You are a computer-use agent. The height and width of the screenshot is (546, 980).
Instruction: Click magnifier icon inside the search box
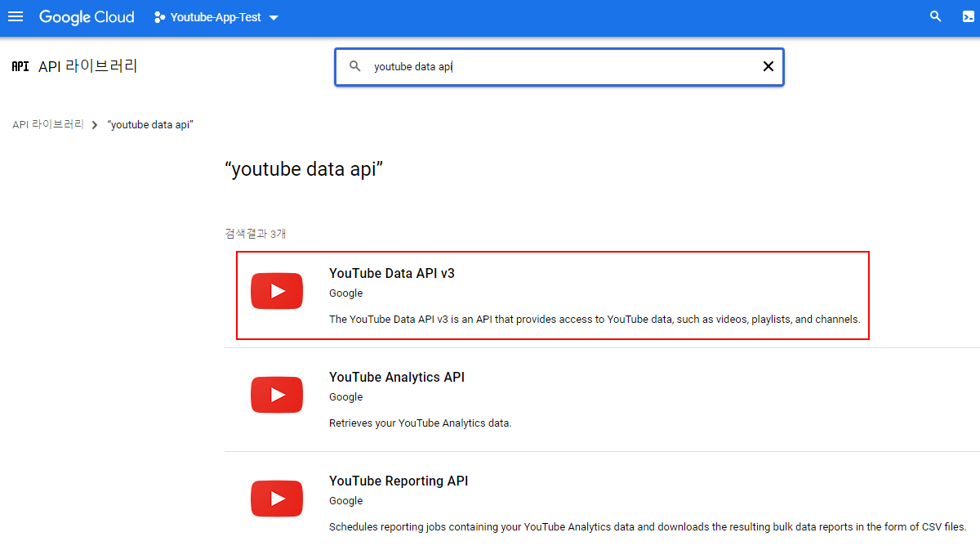click(355, 66)
